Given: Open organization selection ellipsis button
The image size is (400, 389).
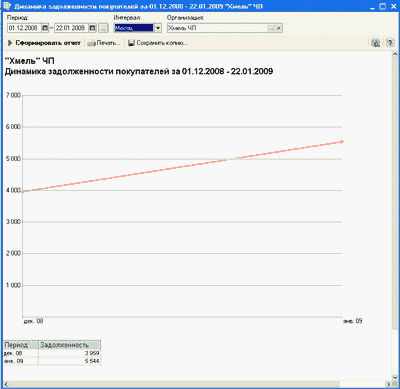Looking at the screenshot, I should click(x=271, y=28).
